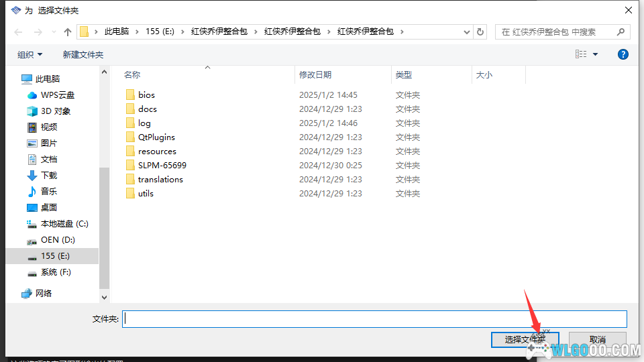Click 155 (E:) in the address breadcrumb
This screenshot has width=644, height=362.
click(160, 32)
